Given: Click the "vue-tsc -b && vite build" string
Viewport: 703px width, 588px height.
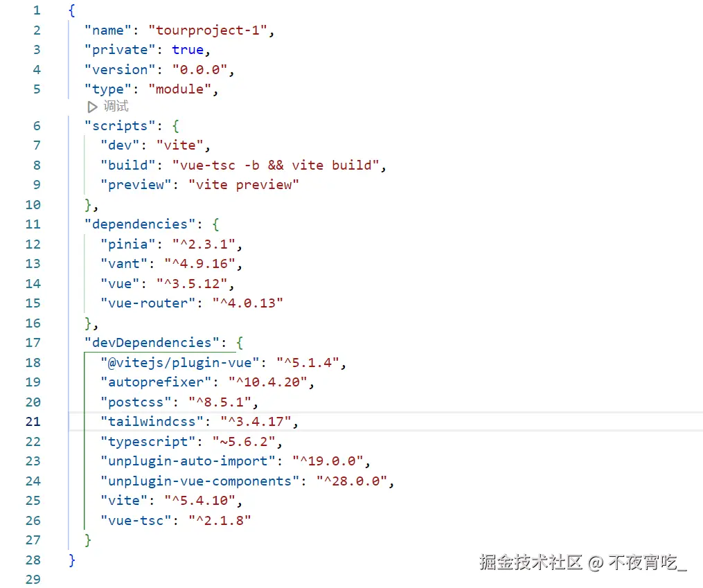Looking at the screenshot, I should click(x=276, y=166).
